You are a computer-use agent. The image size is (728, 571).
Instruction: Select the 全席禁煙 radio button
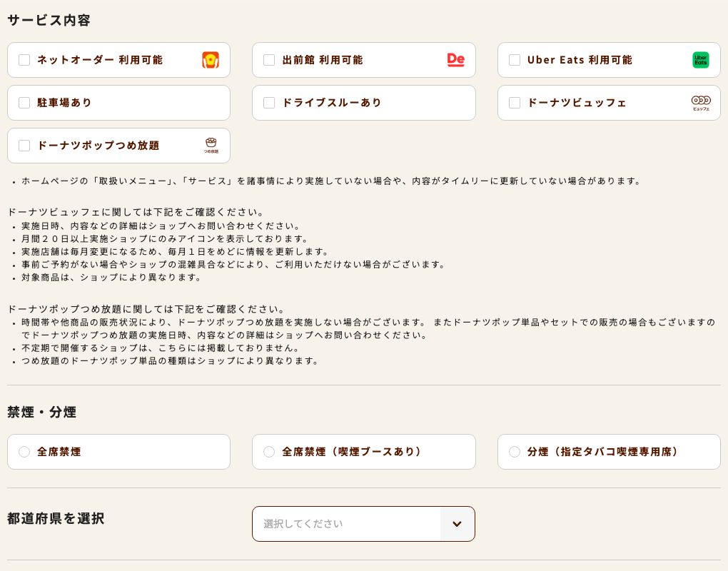pos(24,452)
